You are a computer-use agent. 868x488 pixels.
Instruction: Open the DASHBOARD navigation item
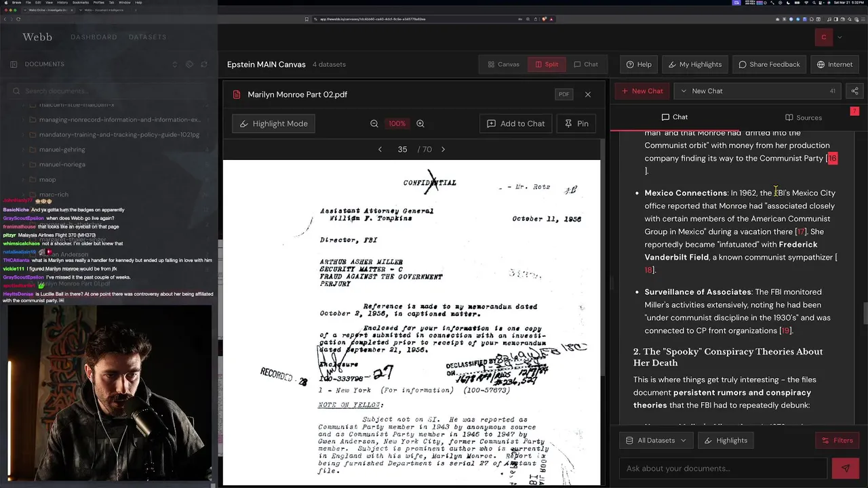click(94, 37)
